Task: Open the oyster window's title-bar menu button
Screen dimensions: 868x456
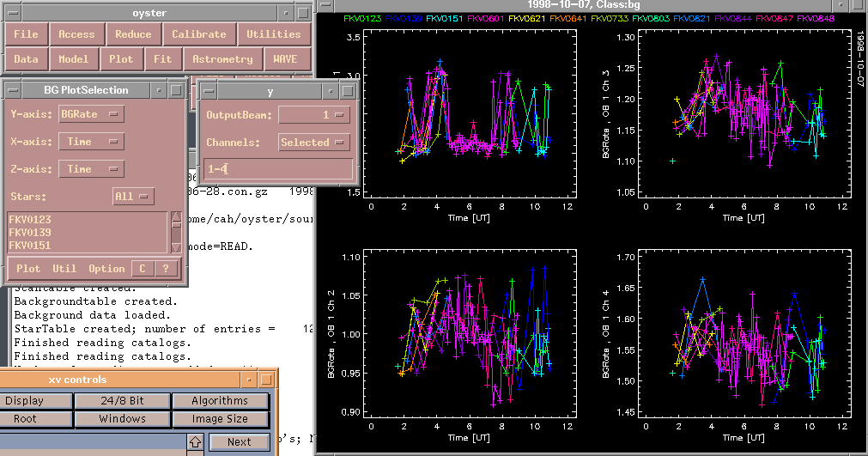Action: 11,13
